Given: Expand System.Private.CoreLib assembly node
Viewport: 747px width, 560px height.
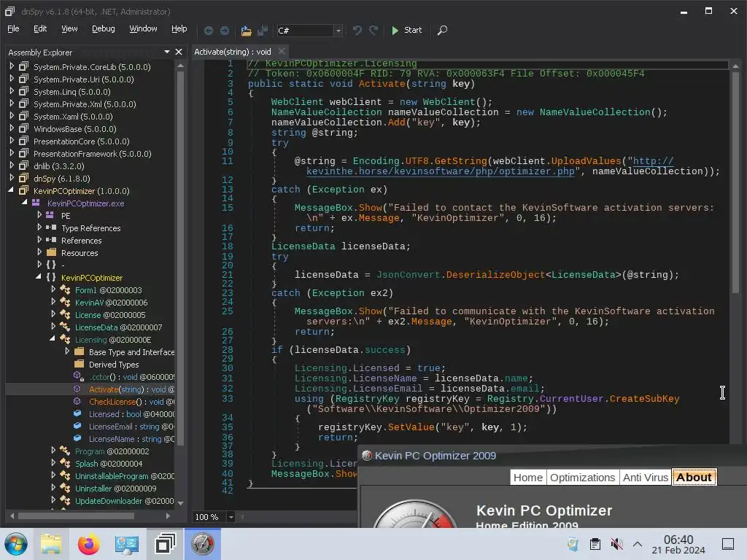Looking at the screenshot, I should 12,66.
